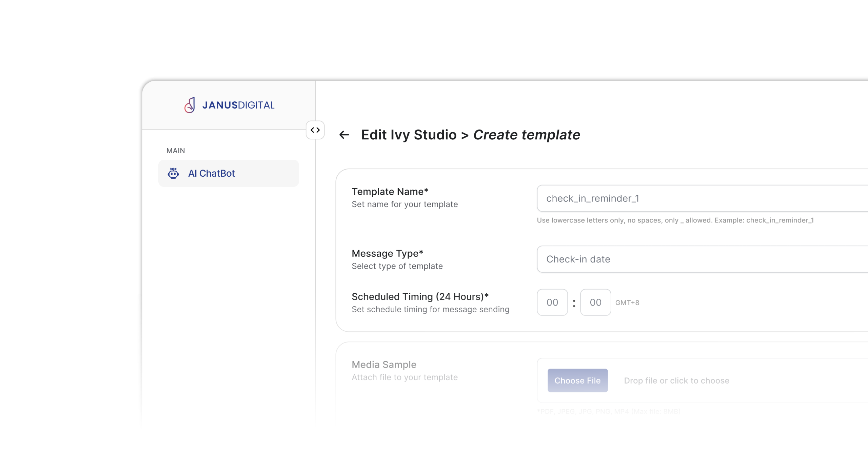
Task: Click the JANUSDIGITAL brand text
Action: [238, 105]
